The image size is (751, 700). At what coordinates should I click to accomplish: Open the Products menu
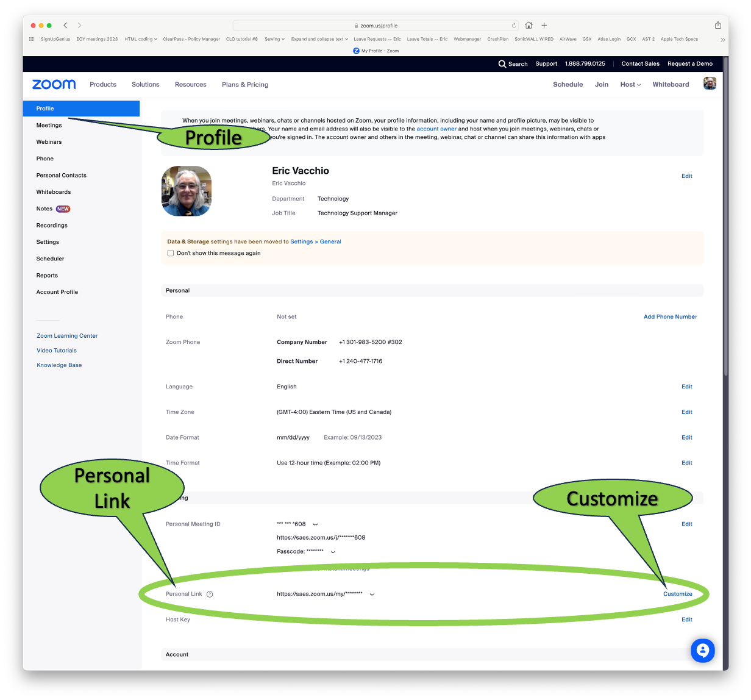[103, 85]
